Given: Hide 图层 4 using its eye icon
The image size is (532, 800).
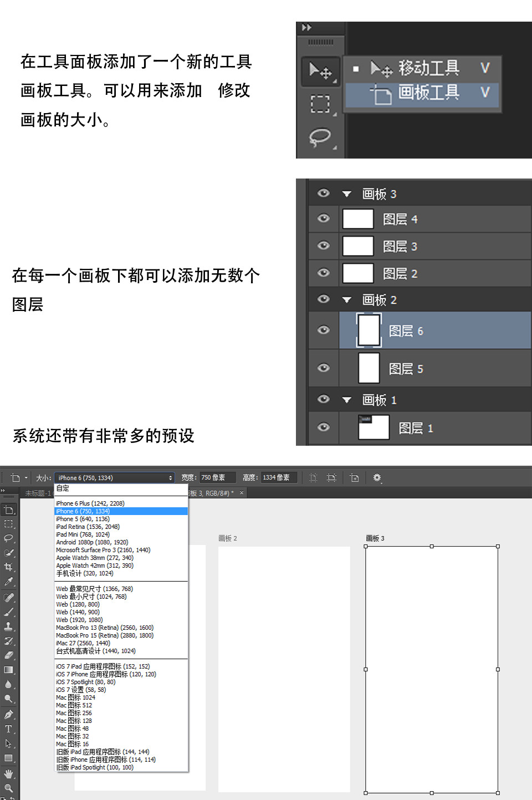Looking at the screenshot, I should coord(324,218).
